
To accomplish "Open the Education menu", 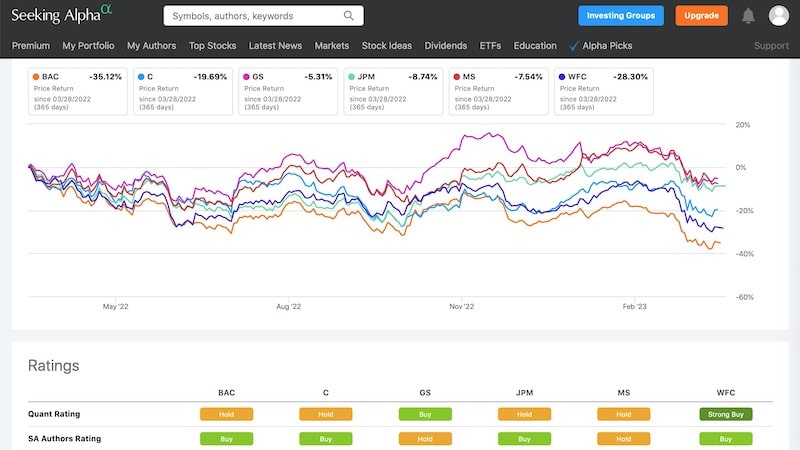I will [535, 45].
